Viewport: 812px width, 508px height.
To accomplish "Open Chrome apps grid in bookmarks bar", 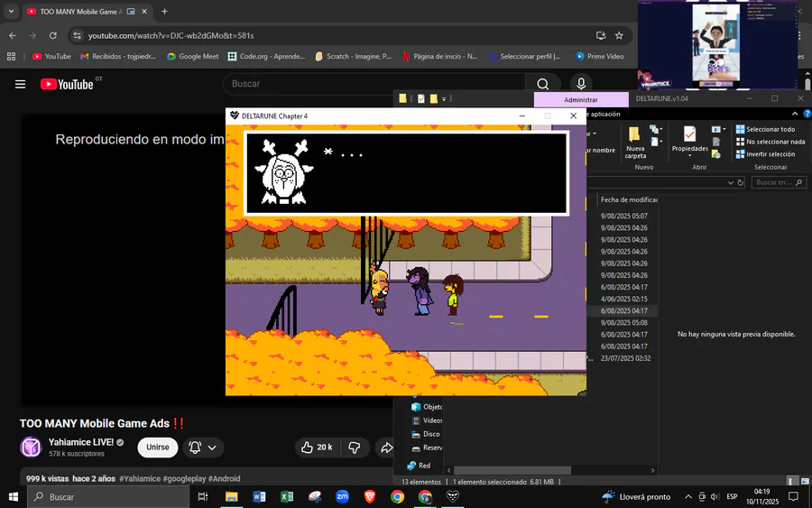I will (x=11, y=57).
